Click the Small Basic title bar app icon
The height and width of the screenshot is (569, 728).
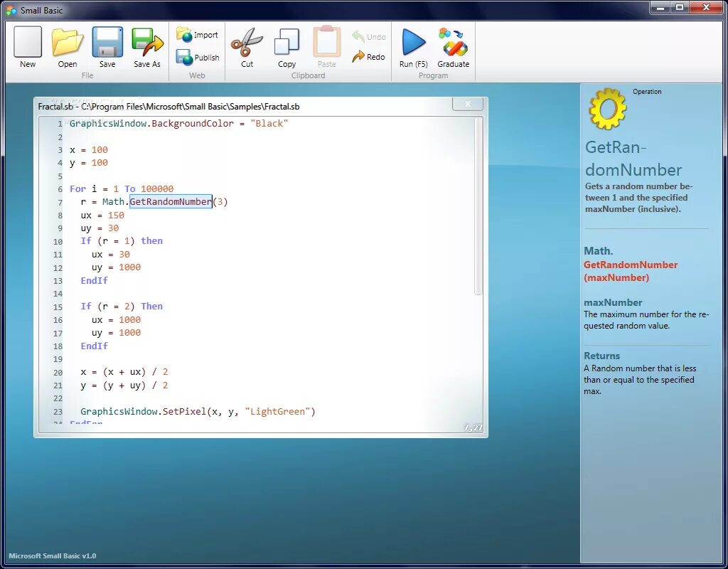point(11,10)
